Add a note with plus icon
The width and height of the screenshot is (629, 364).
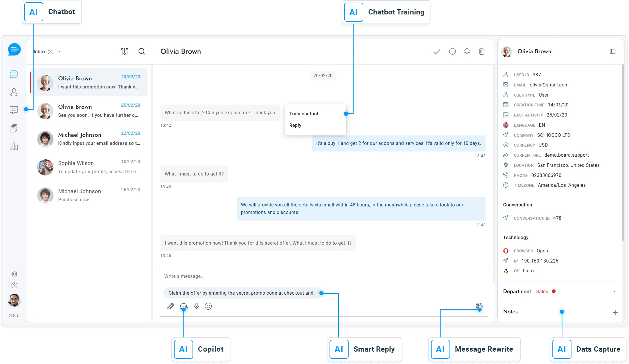coord(615,312)
